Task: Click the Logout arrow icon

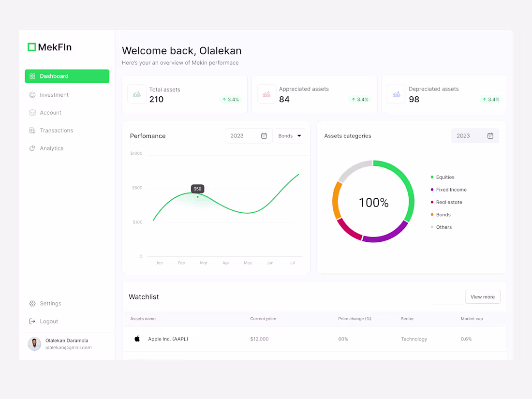Action: click(32, 321)
